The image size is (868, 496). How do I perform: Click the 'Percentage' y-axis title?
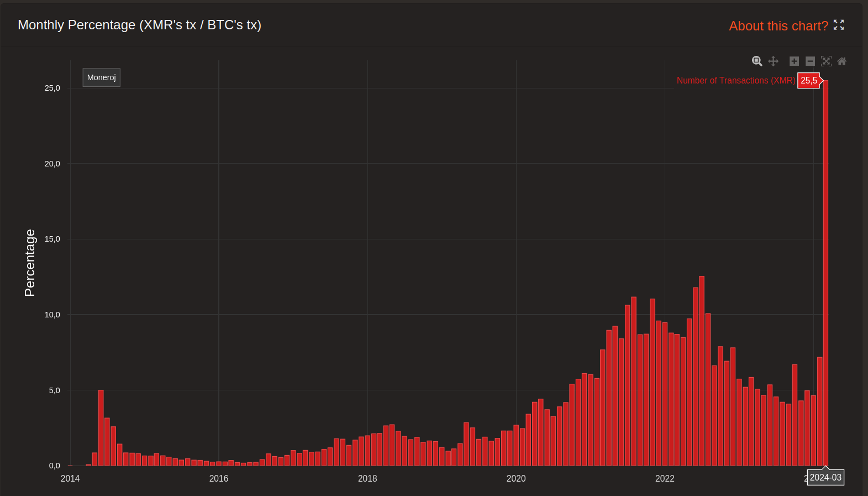tap(30, 263)
